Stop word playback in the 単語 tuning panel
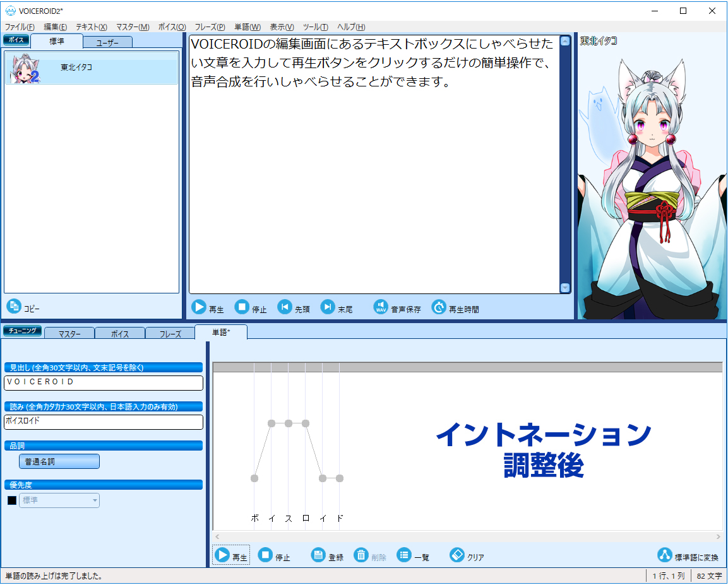Image resolution: width=728 pixels, height=585 pixels. click(274, 555)
